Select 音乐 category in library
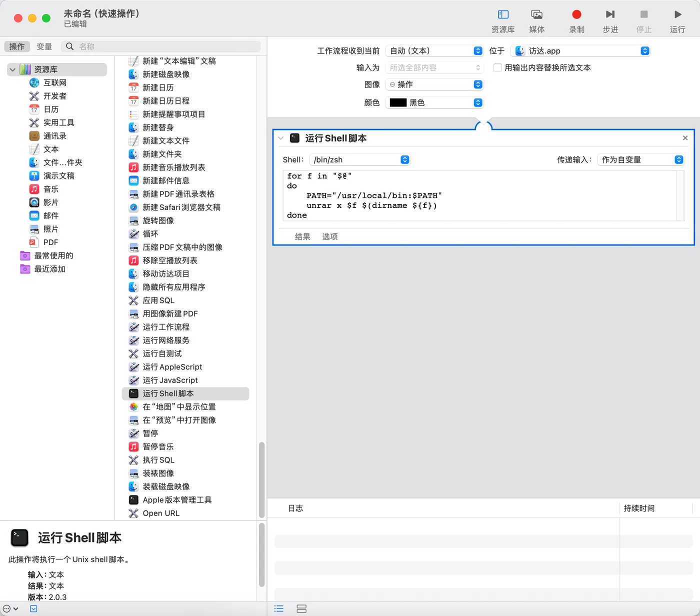This screenshot has width=700, height=616. point(51,189)
